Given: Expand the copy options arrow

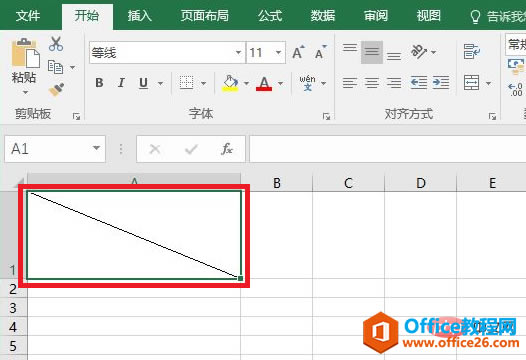Looking at the screenshot, I should click(x=72, y=67).
